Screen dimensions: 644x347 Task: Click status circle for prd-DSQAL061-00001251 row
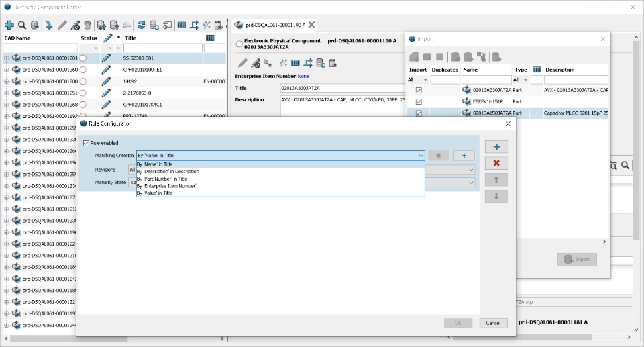click(x=83, y=93)
